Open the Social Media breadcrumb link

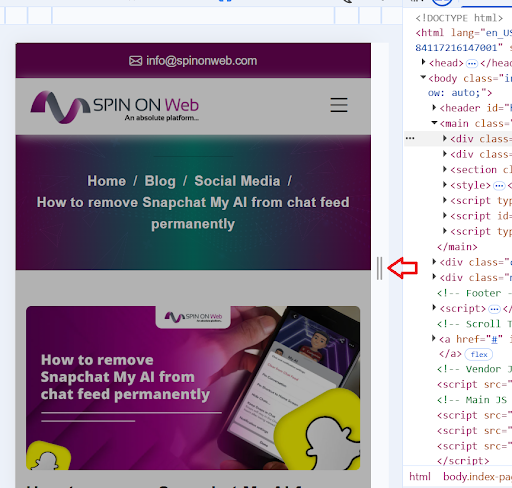[237, 181]
